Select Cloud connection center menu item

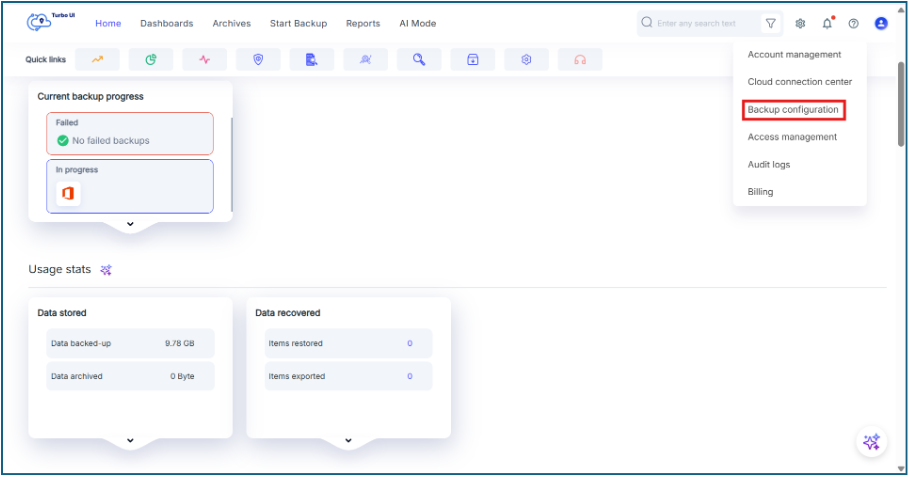point(800,82)
